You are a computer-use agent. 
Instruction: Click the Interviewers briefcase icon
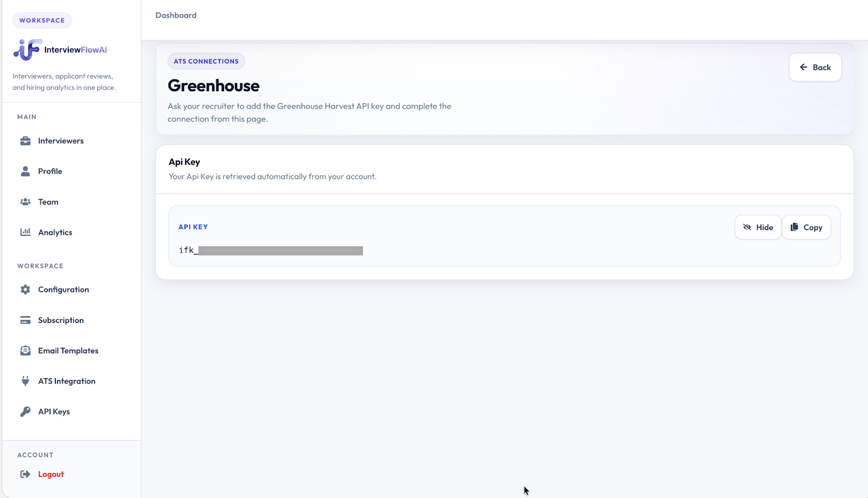click(x=25, y=141)
